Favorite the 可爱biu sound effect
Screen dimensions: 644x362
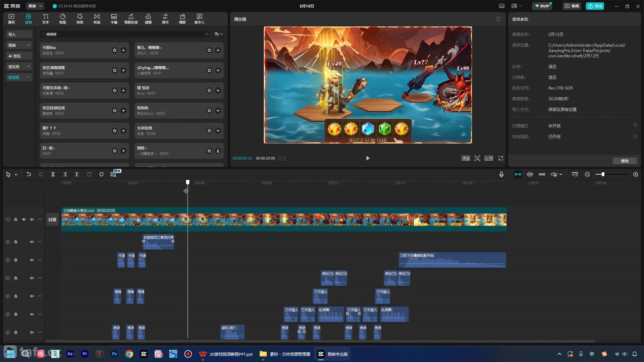(x=115, y=50)
